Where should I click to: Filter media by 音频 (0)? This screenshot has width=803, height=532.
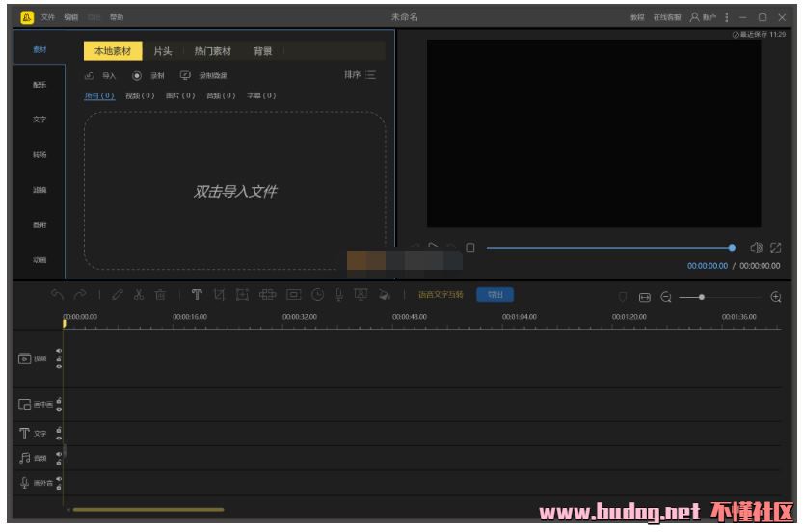click(221, 95)
